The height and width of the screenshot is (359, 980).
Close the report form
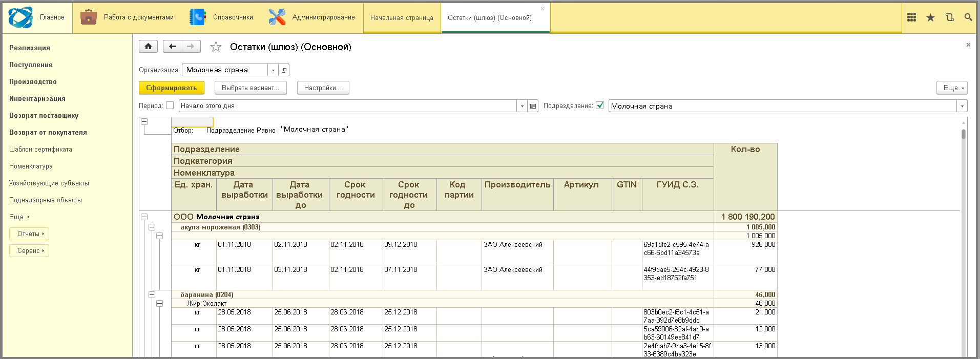point(968,45)
